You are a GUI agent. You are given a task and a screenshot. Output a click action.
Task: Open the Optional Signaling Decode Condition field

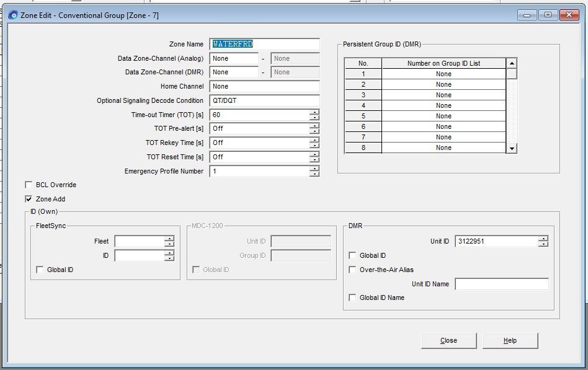click(x=264, y=100)
